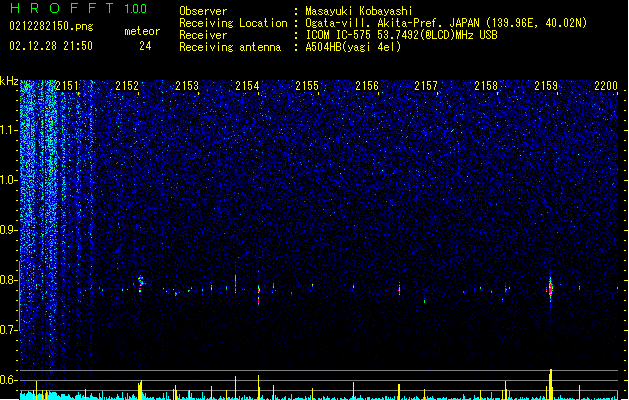This screenshot has width=629, height=400.
Task: Click the strong meteor echo near 2159
Action: coord(550,289)
